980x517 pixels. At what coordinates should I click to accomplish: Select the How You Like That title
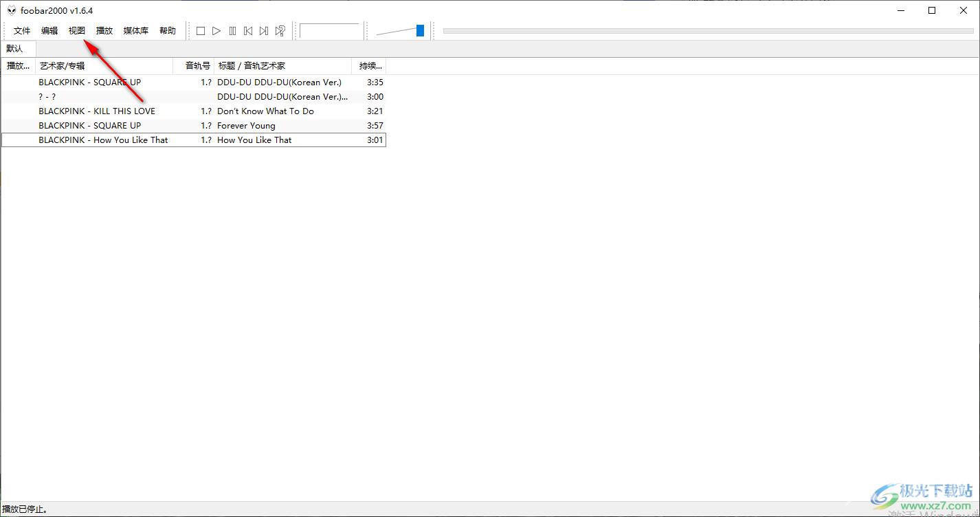click(254, 140)
